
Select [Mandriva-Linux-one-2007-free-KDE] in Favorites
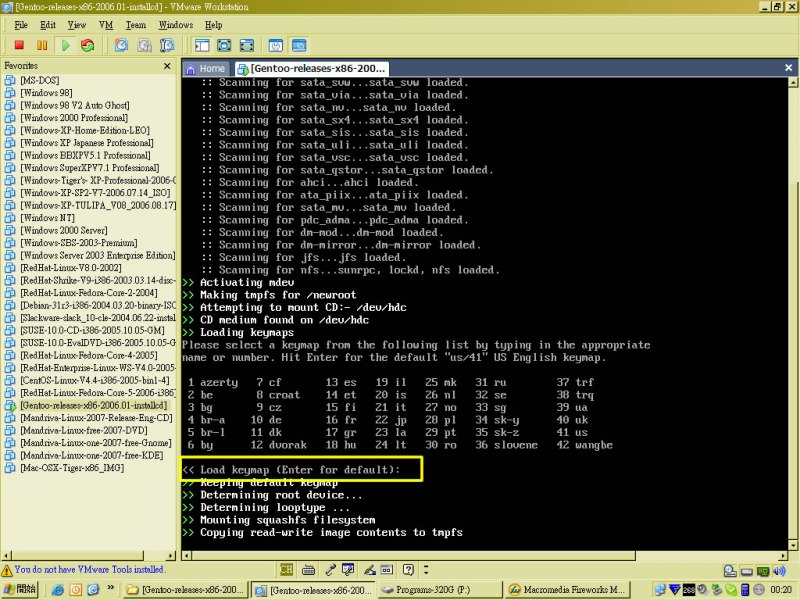pos(92,455)
